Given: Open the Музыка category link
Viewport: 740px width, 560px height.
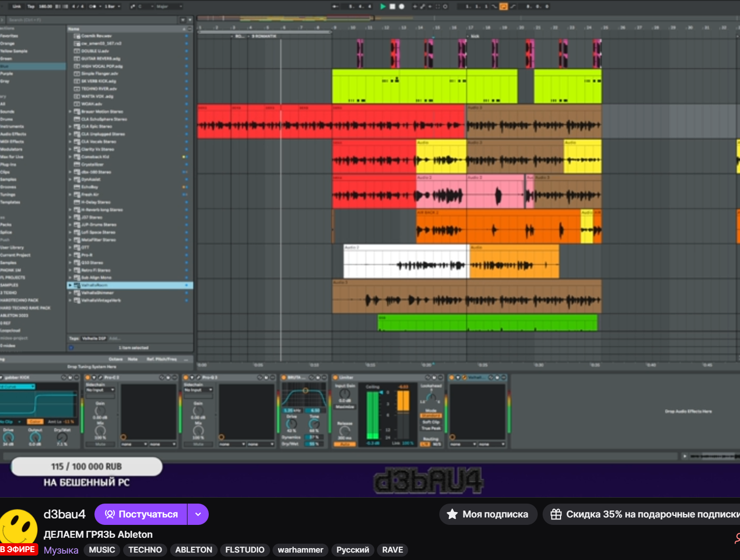Looking at the screenshot, I should tap(61, 550).
